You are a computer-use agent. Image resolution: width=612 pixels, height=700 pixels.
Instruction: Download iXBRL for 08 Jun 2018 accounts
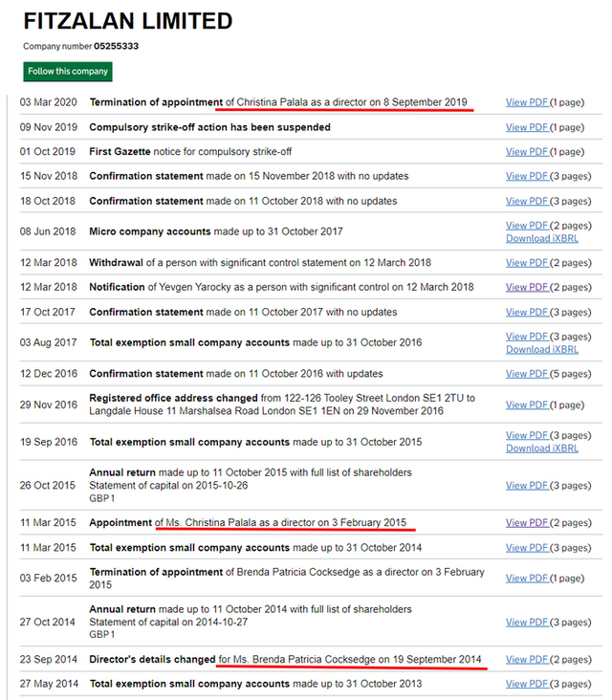[x=541, y=238]
